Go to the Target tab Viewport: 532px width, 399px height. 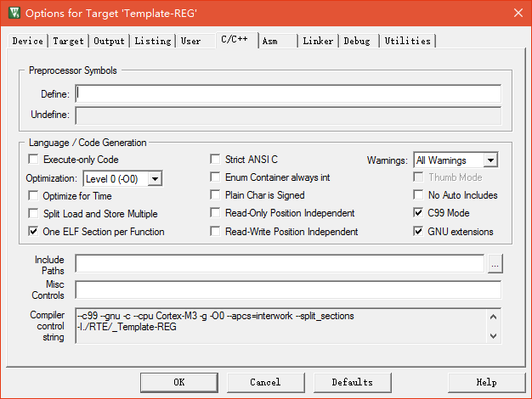point(68,41)
